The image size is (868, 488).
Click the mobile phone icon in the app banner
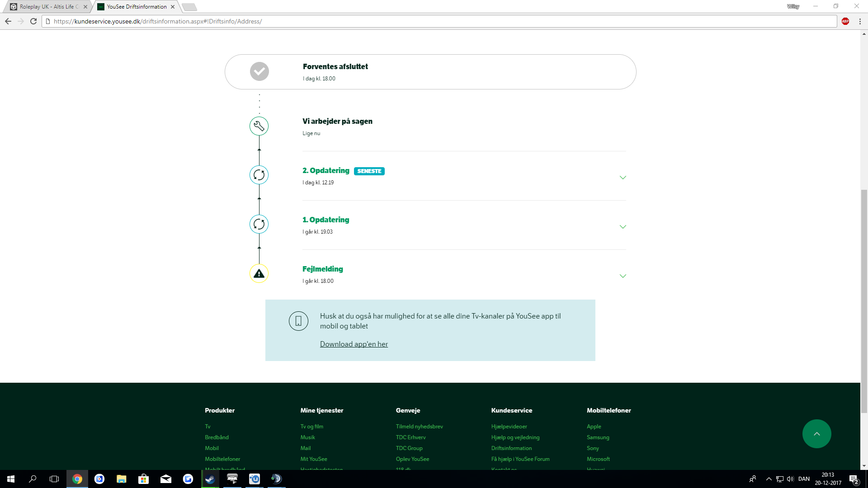(x=298, y=321)
